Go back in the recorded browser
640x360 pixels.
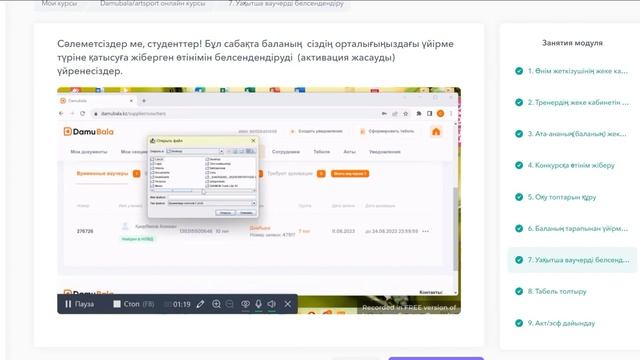click(61, 113)
